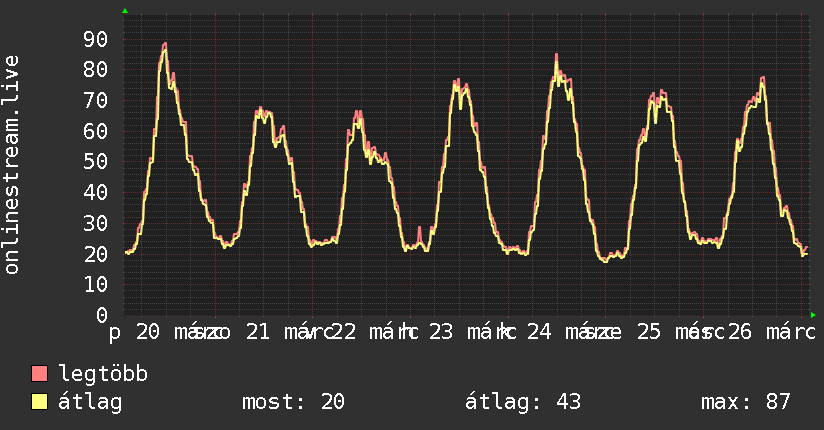Click the pink legtöbb legend swatch

[39, 374]
